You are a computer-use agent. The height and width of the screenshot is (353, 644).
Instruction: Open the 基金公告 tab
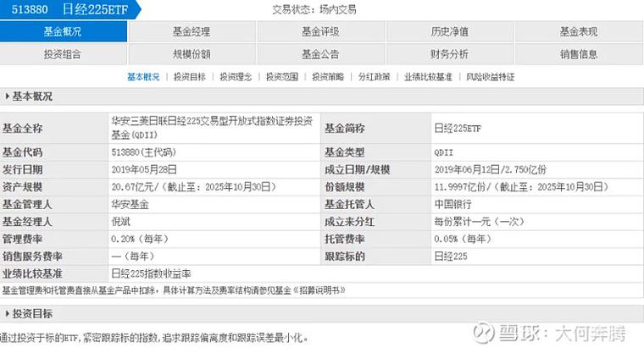click(321, 54)
